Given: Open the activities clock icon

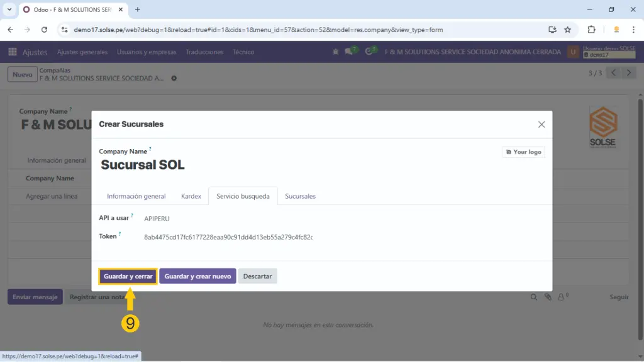Looking at the screenshot, I should point(372,52).
